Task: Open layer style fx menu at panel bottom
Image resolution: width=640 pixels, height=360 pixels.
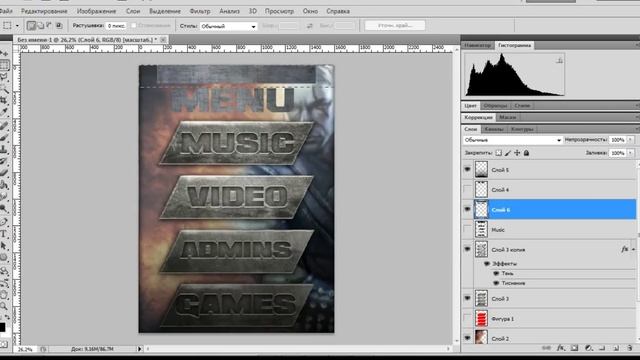Action: tap(561, 348)
